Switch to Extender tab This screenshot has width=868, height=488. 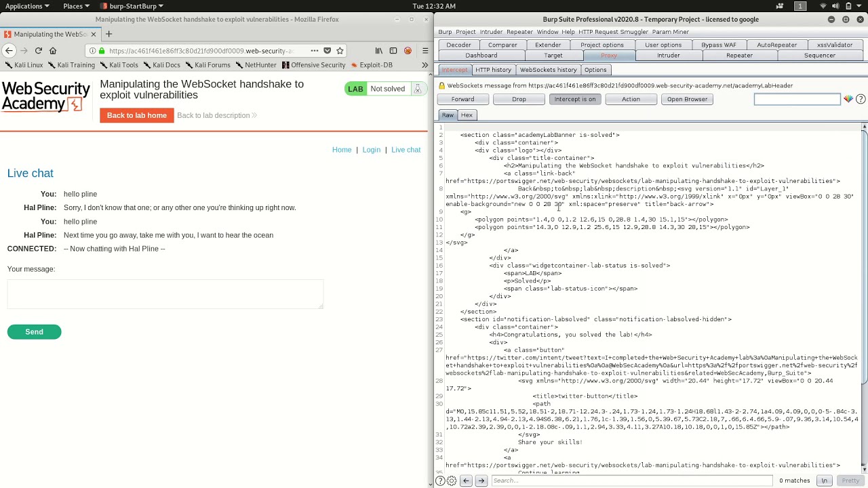coord(548,45)
